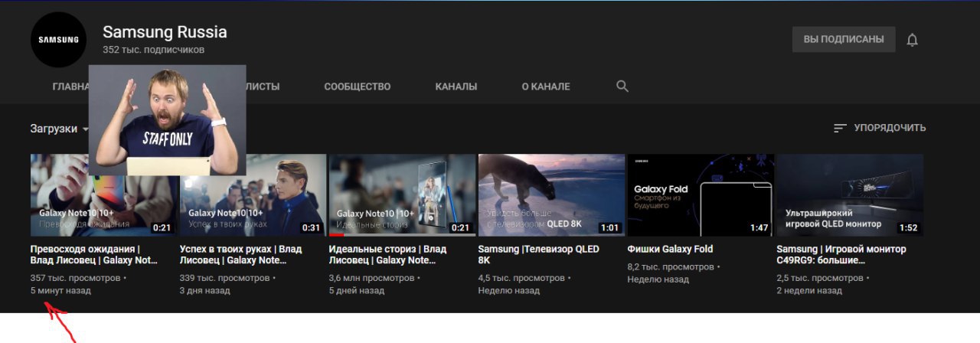Click the Фишки Galaxy Fold title
980x343 pixels.
click(670, 249)
